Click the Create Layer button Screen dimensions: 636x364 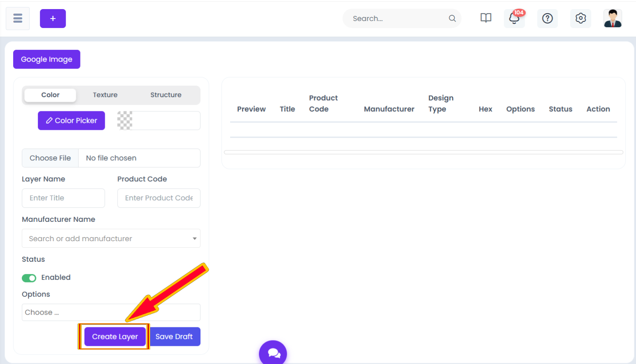click(115, 336)
